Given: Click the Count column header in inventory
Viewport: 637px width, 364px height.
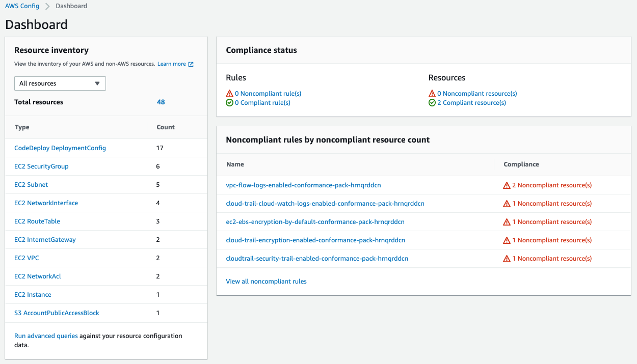Looking at the screenshot, I should pyautogui.click(x=166, y=127).
